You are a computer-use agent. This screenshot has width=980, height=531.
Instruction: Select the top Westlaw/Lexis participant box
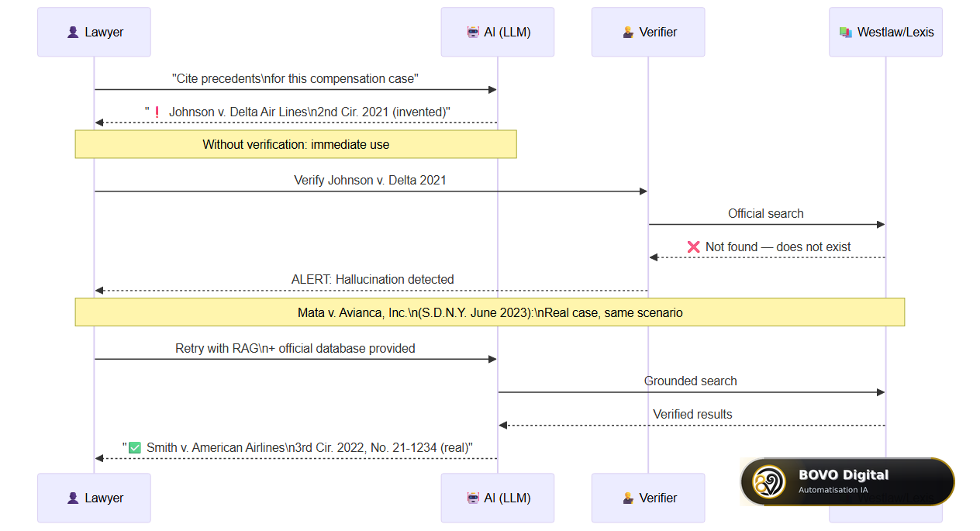tap(885, 33)
